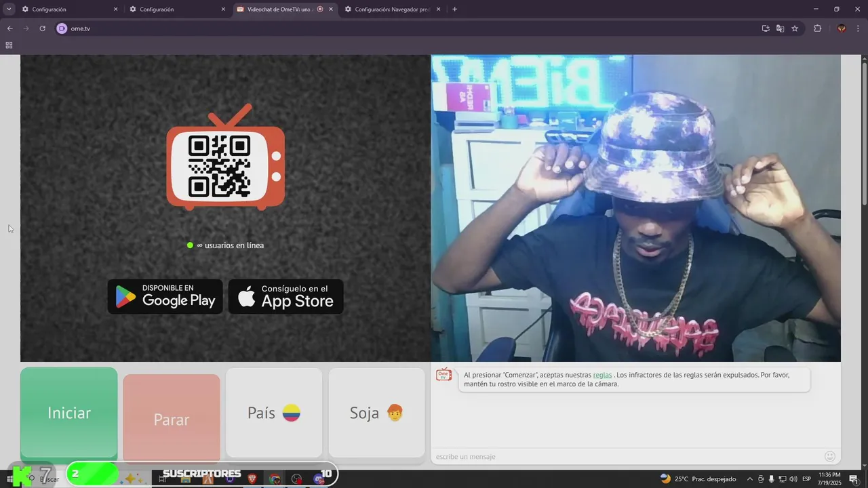868x488 pixels.
Task: Open the tab search dropdown arrow
Action: (x=9, y=9)
